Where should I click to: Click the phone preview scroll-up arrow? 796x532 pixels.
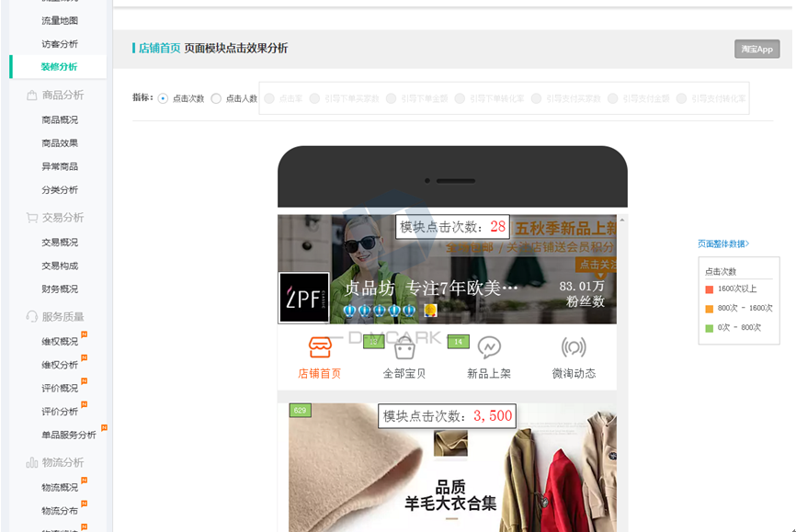point(622,221)
